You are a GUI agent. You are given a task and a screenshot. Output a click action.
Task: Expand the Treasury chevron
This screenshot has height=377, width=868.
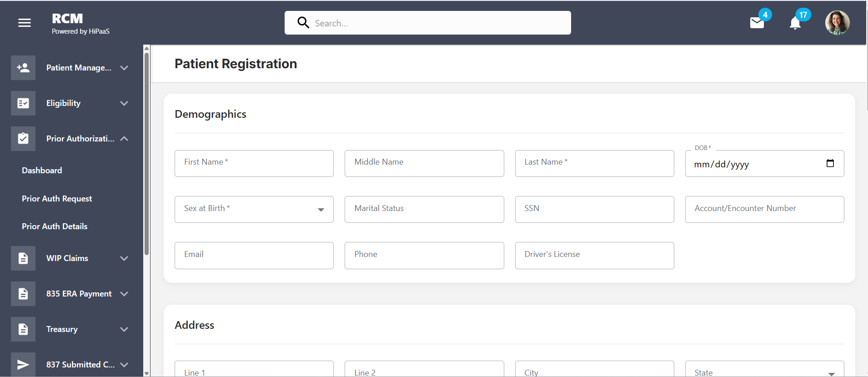(124, 329)
